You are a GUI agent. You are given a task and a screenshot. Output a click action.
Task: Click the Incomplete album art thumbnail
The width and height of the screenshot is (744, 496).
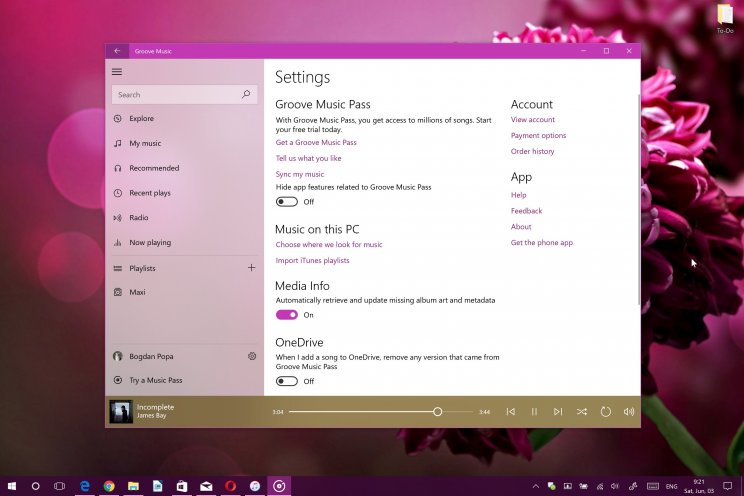point(121,412)
